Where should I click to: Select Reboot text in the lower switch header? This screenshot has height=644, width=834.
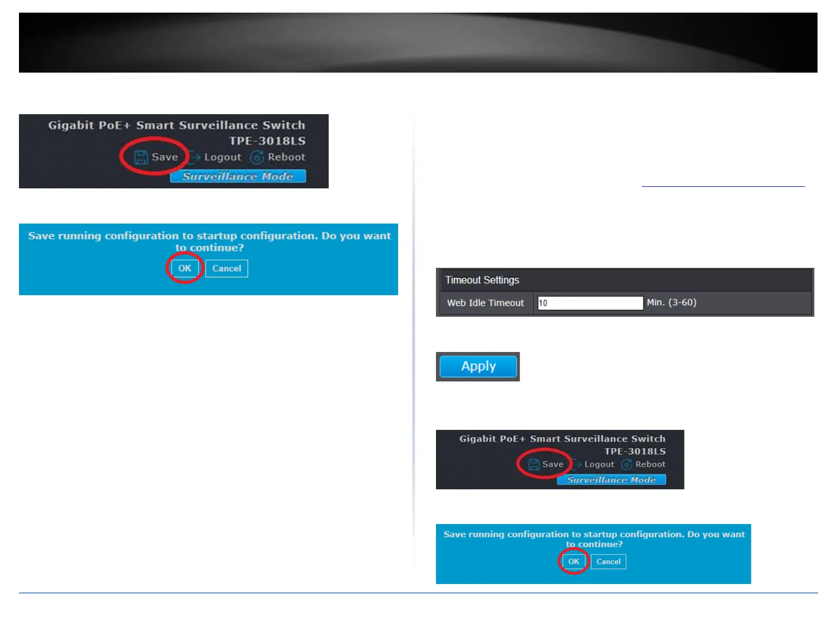click(x=650, y=464)
